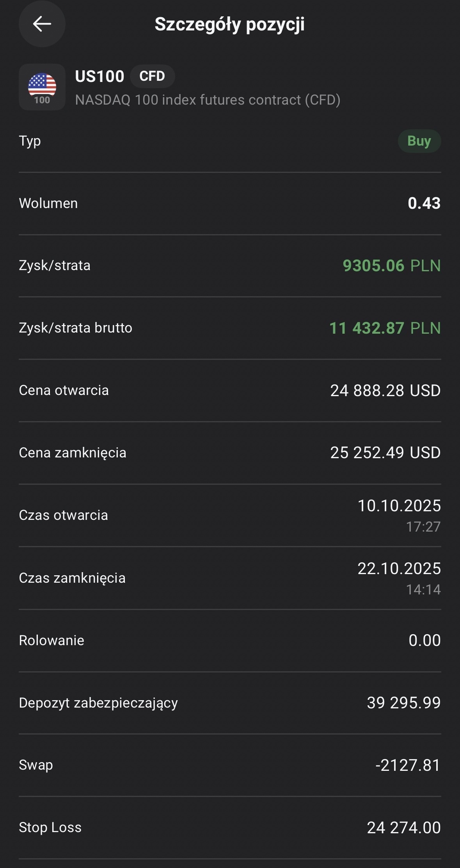Tap the US100 flag instrument icon

(x=42, y=87)
